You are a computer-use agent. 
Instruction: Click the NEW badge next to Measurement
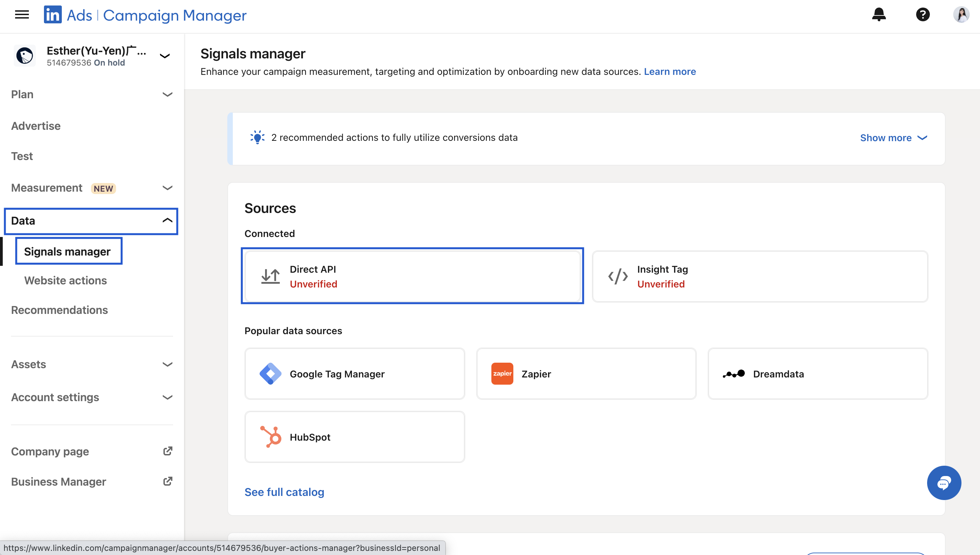click(x=103, y=188)
